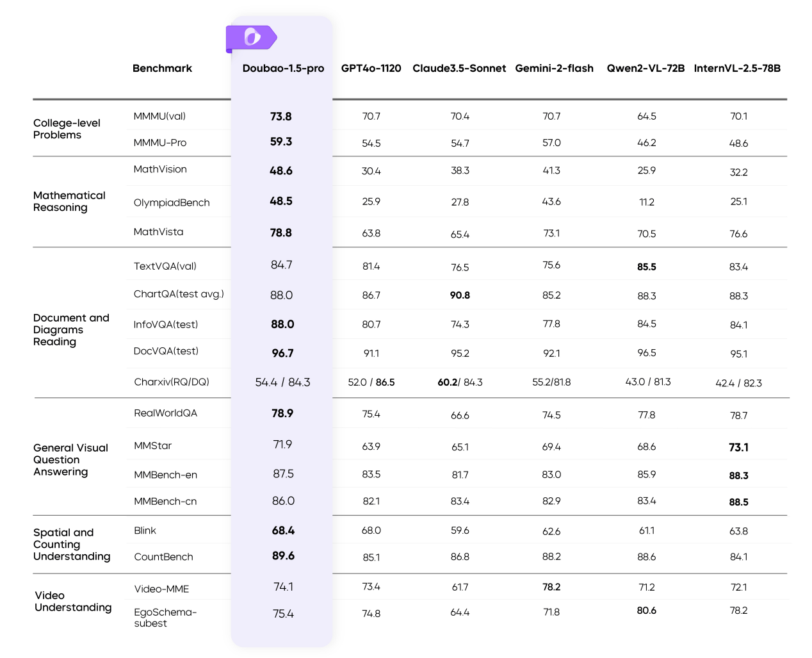Click the GPT4o-1120 column header
Image resolution: width=812 pixels, height=658 pixels.
coord(371,69)
